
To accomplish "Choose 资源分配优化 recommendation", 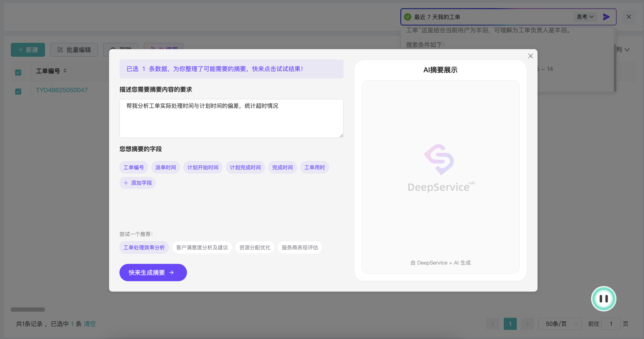I will tap(255, 247).
